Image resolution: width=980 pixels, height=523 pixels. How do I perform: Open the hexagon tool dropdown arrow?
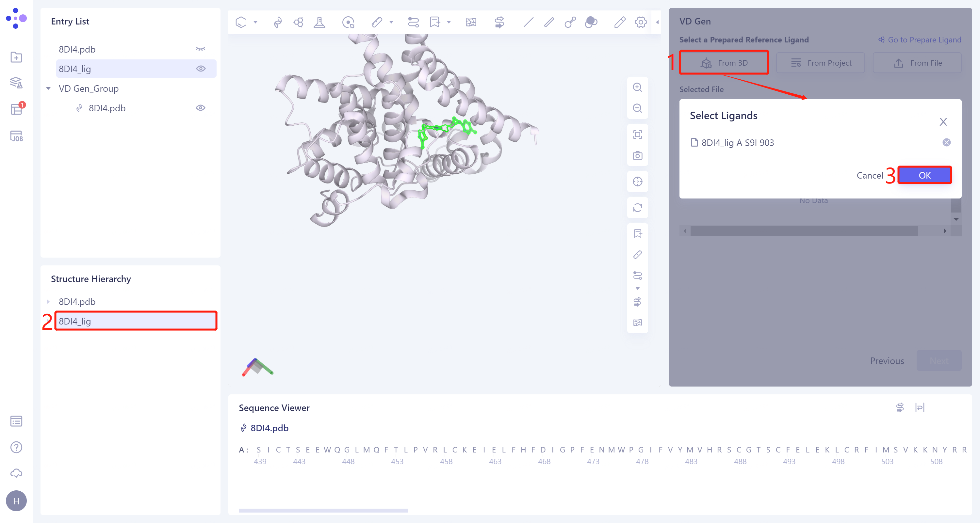tap(256, 22)
